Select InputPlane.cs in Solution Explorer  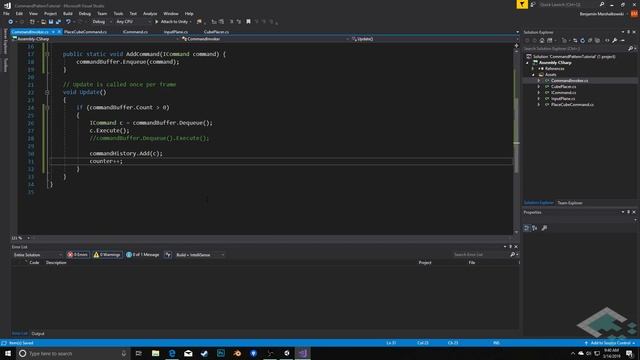[x=563, y=99]
